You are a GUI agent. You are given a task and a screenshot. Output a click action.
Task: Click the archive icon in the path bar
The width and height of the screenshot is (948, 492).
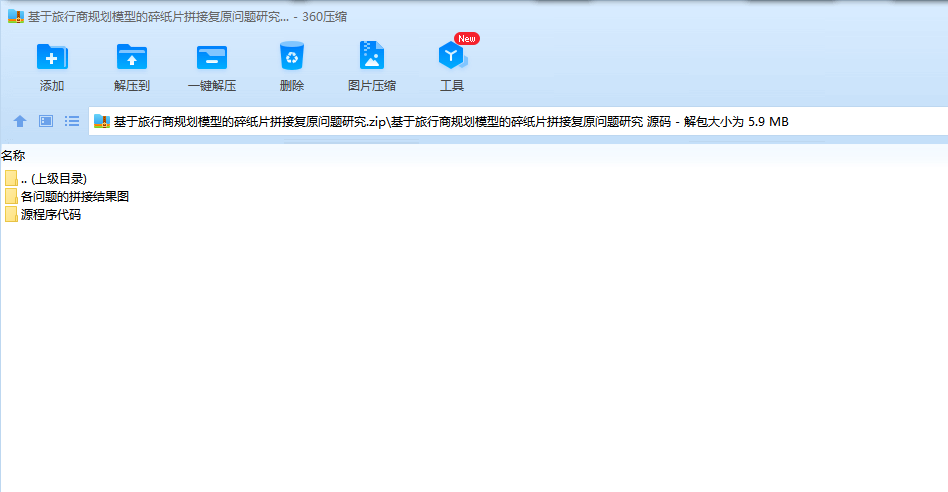(x=102, y=121)
